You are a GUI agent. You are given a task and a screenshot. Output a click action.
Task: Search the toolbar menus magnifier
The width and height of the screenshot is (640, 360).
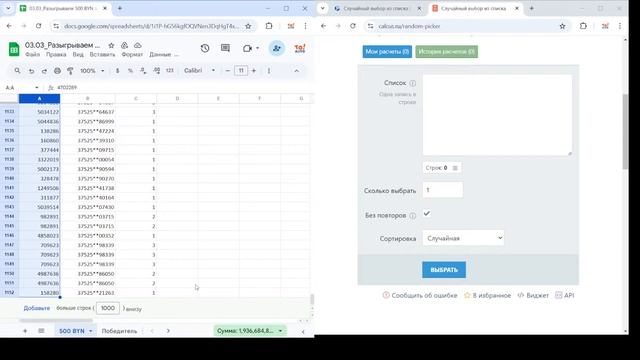17,71
